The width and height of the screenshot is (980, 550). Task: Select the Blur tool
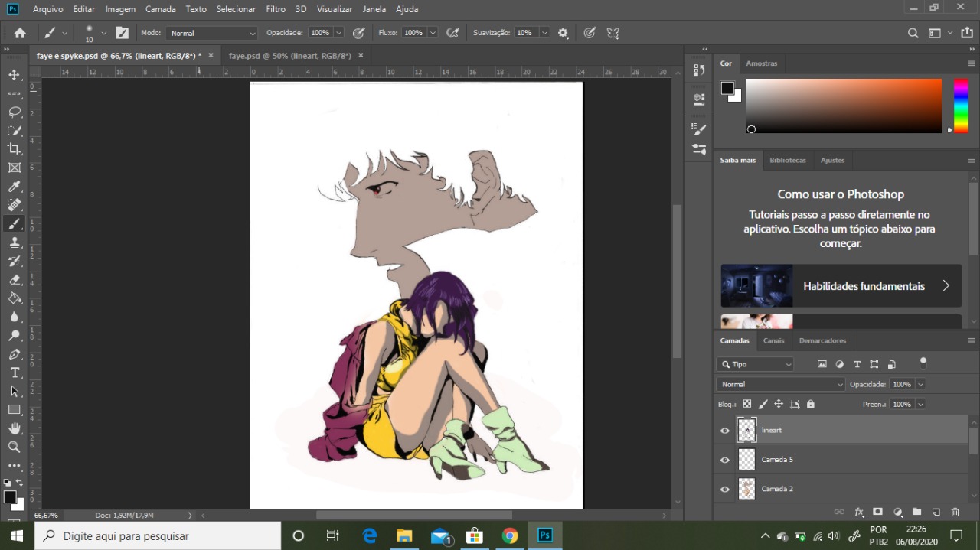tap(14, 317)
